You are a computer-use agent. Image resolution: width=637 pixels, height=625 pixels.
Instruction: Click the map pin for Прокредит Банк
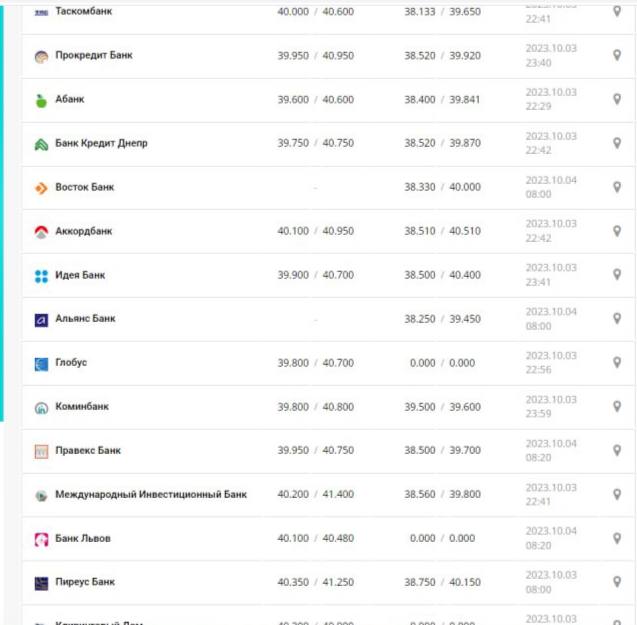(x=617, y=56)
